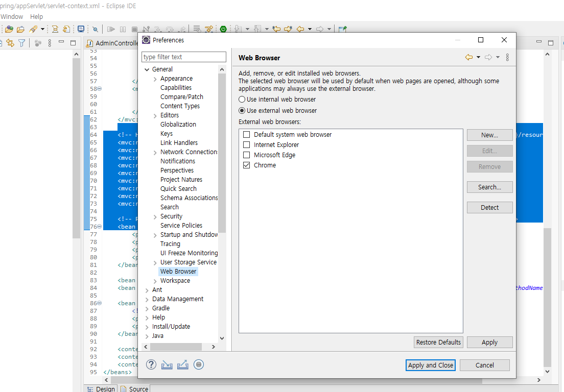Click the Link with Editor icon in left panel
The width and height of the screenshot is (564, 392).
(10, 43)
